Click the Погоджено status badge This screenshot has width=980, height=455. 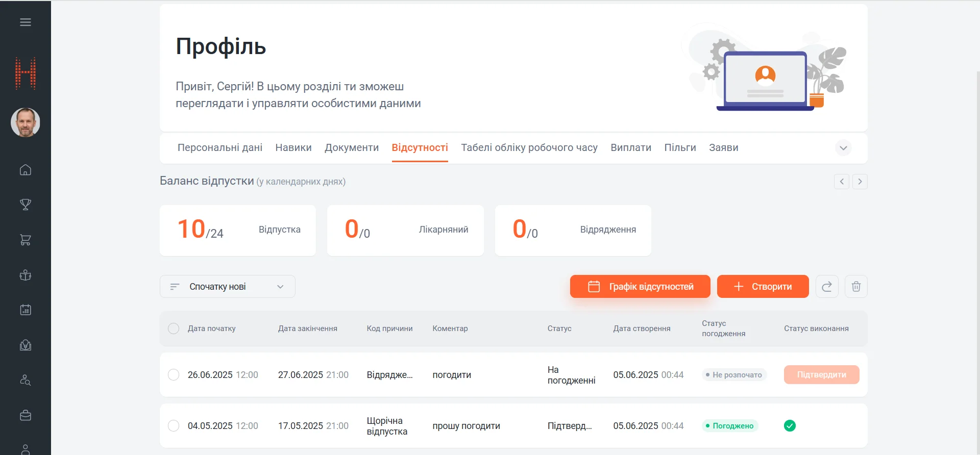(x=730, y=426)
